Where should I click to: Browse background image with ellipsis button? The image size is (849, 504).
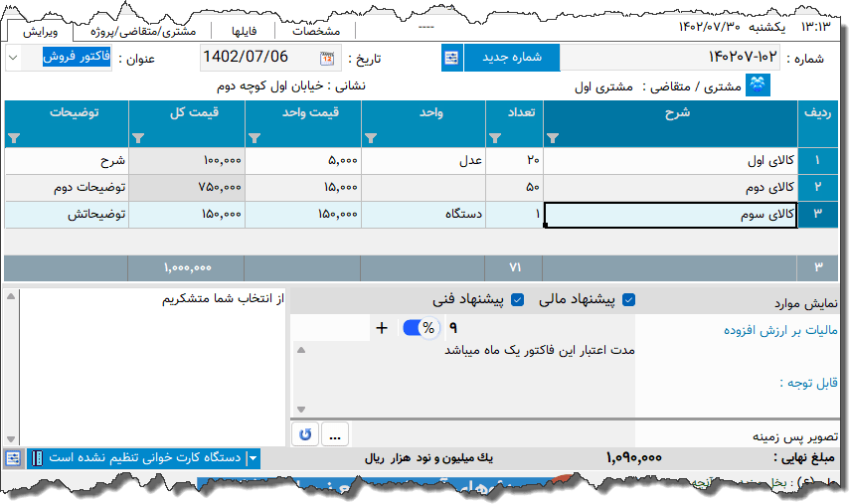click(335, 434)
